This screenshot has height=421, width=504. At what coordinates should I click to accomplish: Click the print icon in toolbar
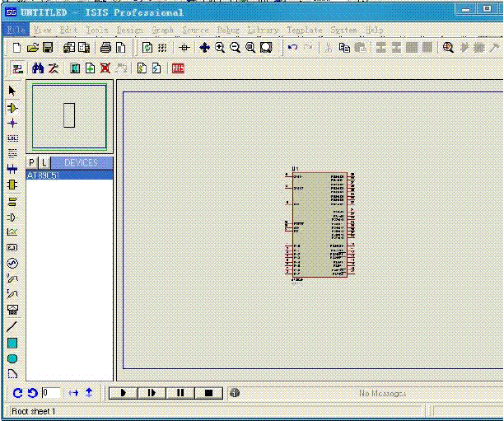(105, 48)
